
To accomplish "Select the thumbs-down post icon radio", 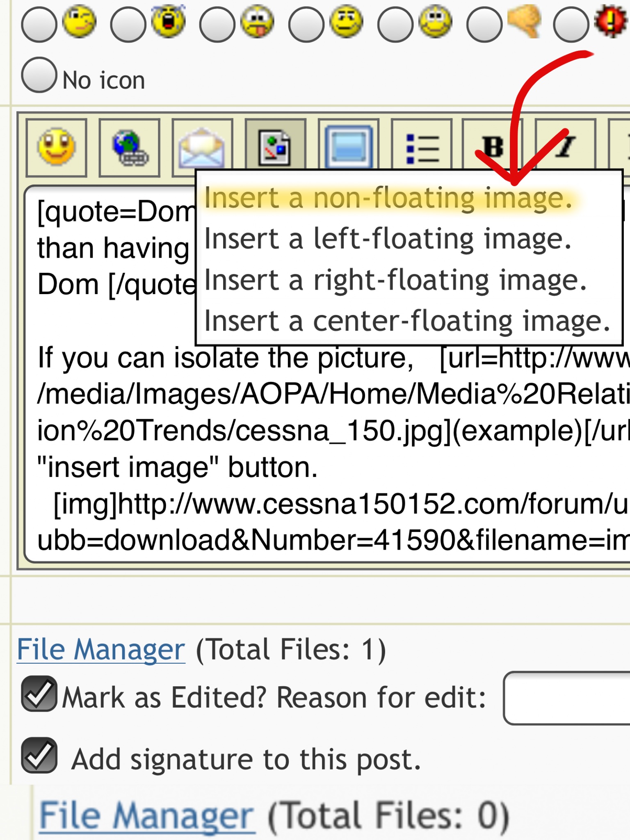I will [x=484, y=25].
